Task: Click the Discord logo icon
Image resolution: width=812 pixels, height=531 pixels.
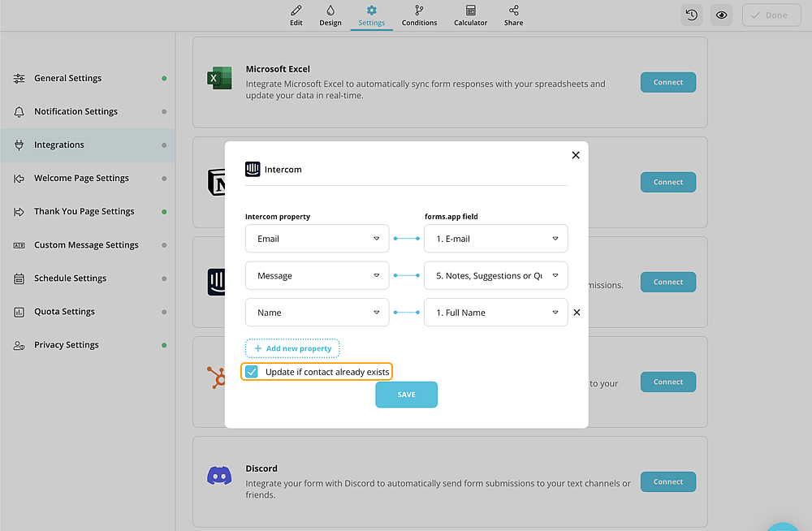Action: point(219,475)
